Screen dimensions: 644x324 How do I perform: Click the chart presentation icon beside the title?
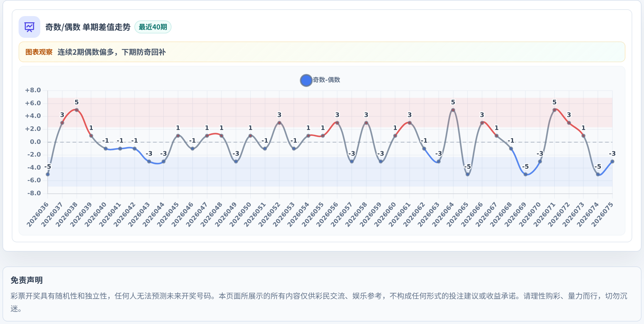click(29, 27)
